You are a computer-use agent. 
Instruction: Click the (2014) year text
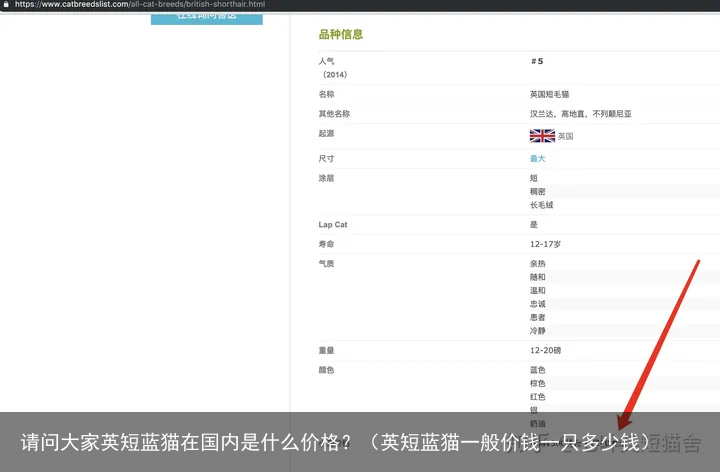[334, 74]
